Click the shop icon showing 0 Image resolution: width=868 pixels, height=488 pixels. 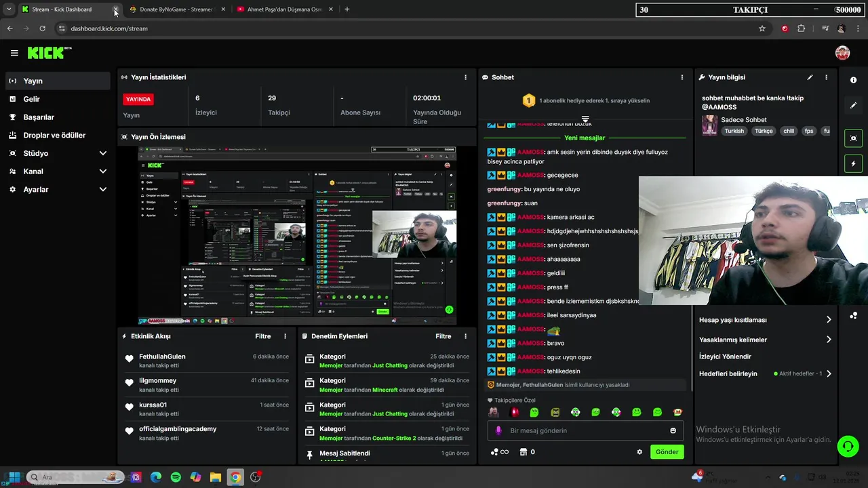(527, 452)
